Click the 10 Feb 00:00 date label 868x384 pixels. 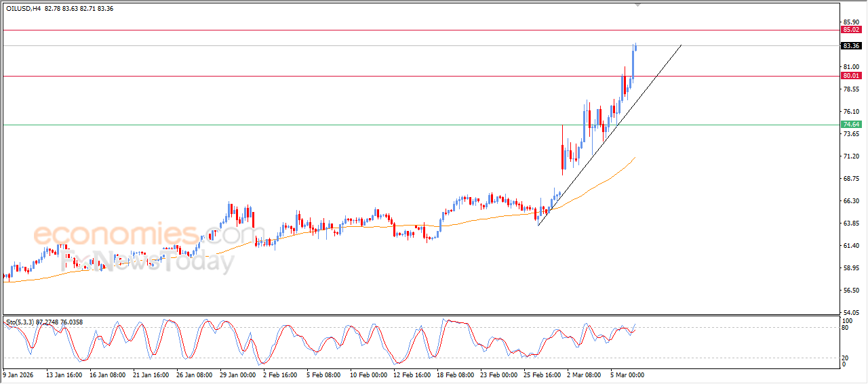(368, 374)
